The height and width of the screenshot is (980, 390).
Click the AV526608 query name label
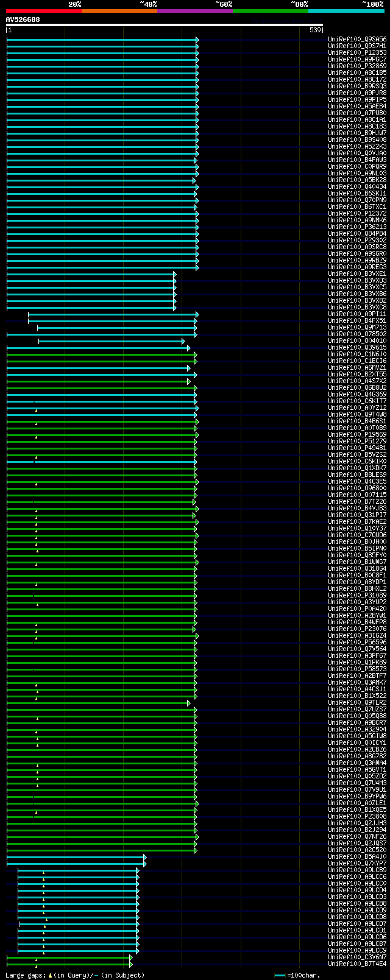pyautogui.click(x=23, y=19)
